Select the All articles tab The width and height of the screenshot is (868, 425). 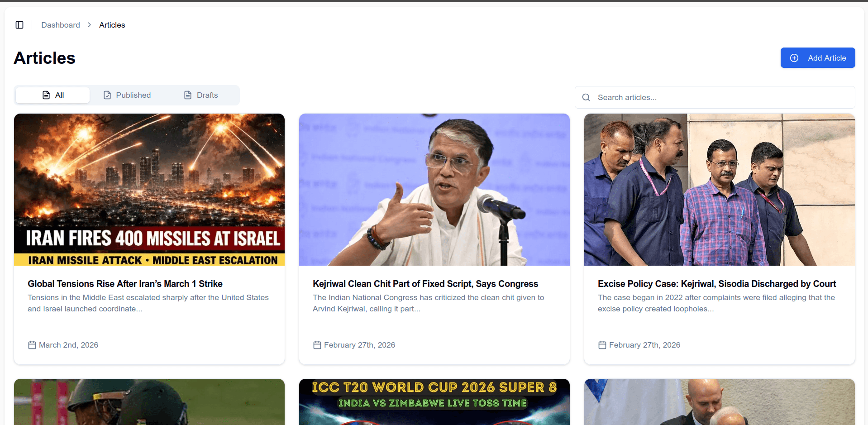pos(52,95)
